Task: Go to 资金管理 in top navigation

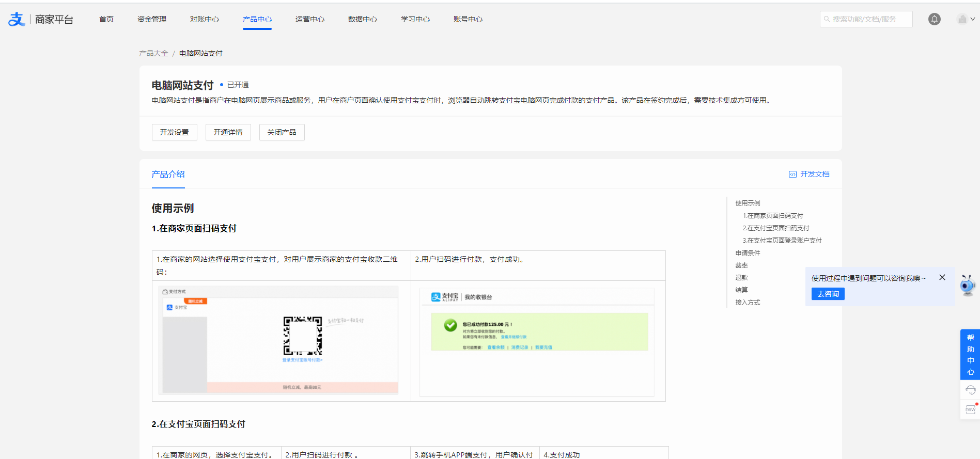Action: tap(151, 19)
